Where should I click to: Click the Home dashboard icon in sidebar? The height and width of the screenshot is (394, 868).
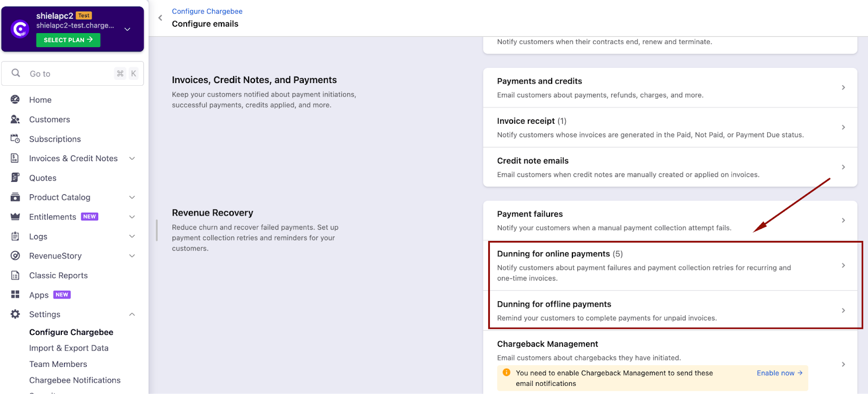pos(15,100)
